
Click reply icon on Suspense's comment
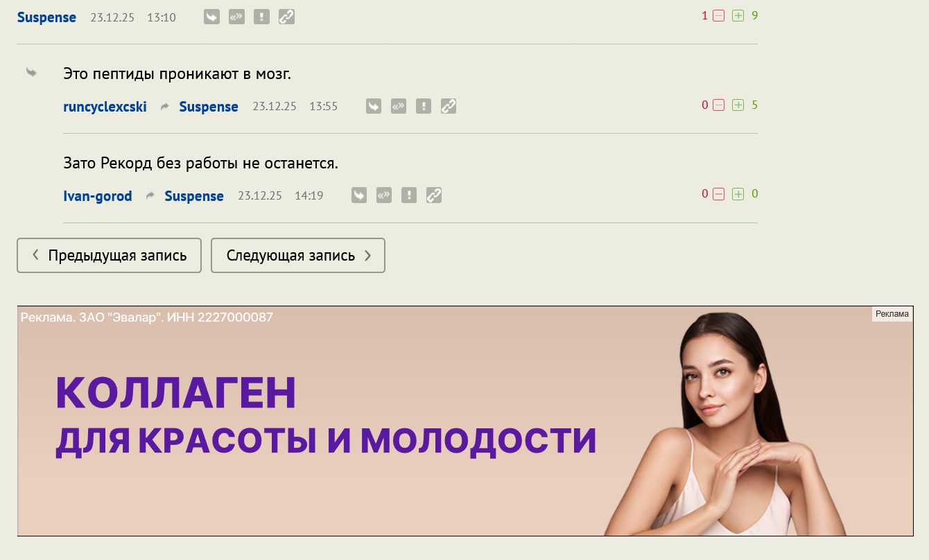(211, 17)
